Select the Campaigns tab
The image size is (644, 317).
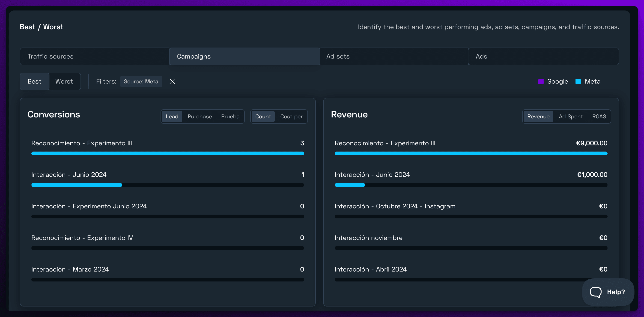click(x=244, y=57)
